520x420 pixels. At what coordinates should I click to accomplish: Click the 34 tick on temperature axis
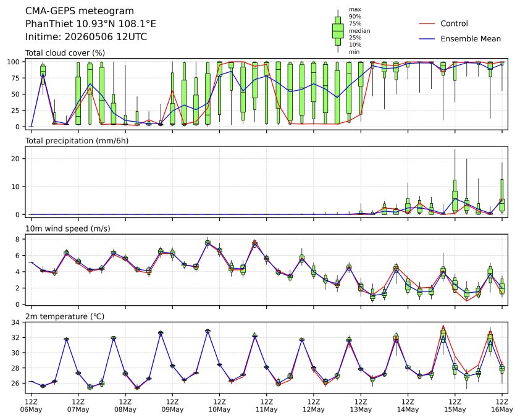coord(16,322)
